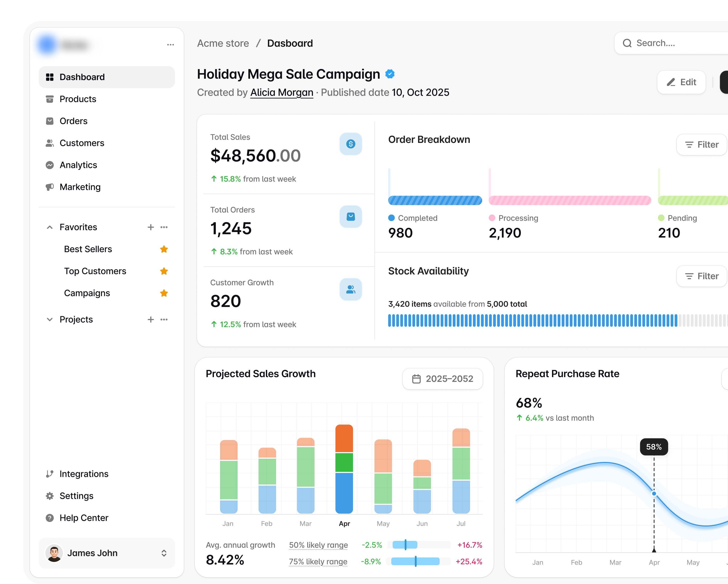728x584 pixels.
Task: Click the Customer Growth people icon
Action: pos(350,289)
